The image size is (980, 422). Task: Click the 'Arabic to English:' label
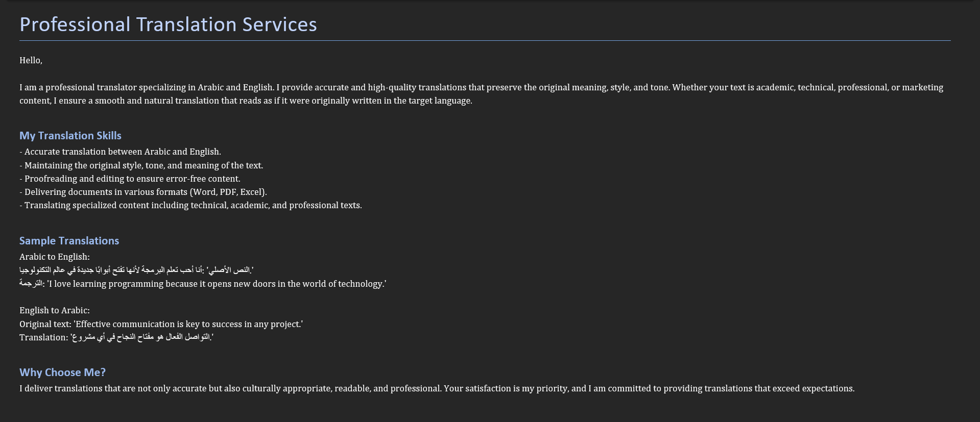(55, 257)
